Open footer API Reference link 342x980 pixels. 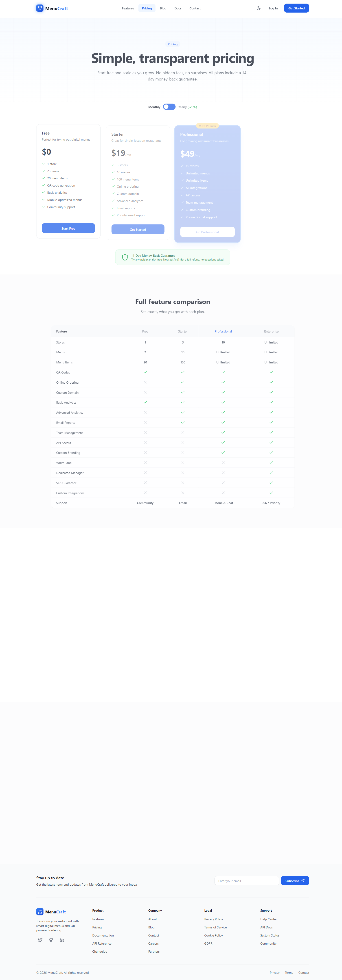click(102, 943)
